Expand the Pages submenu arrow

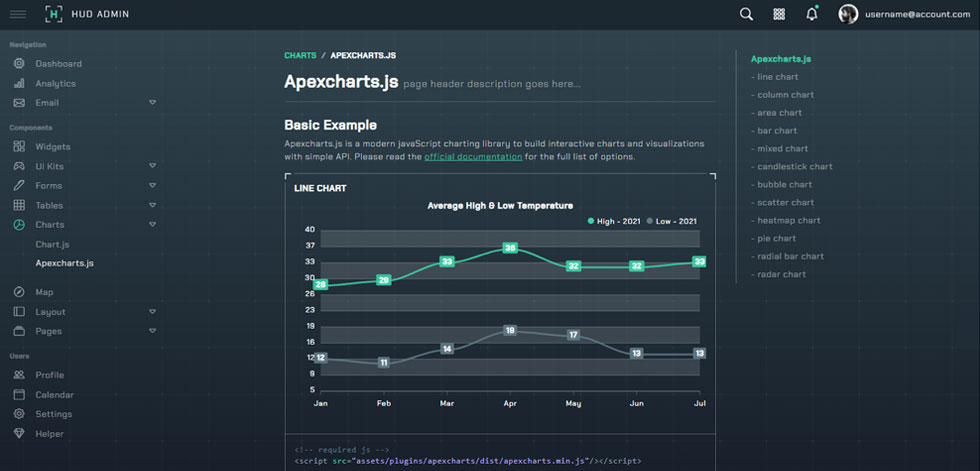pyautogui.click(x=152, y=330)
